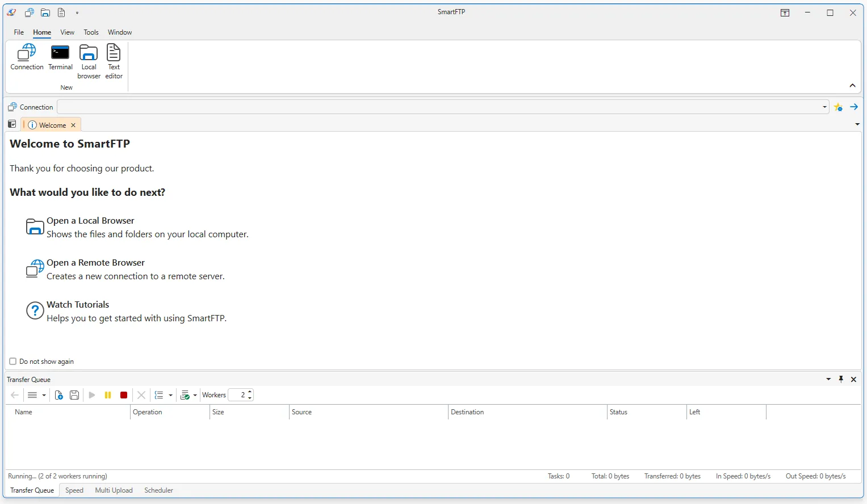
Task: Open the View ribbon tab
Action: [x=68, y=32]
